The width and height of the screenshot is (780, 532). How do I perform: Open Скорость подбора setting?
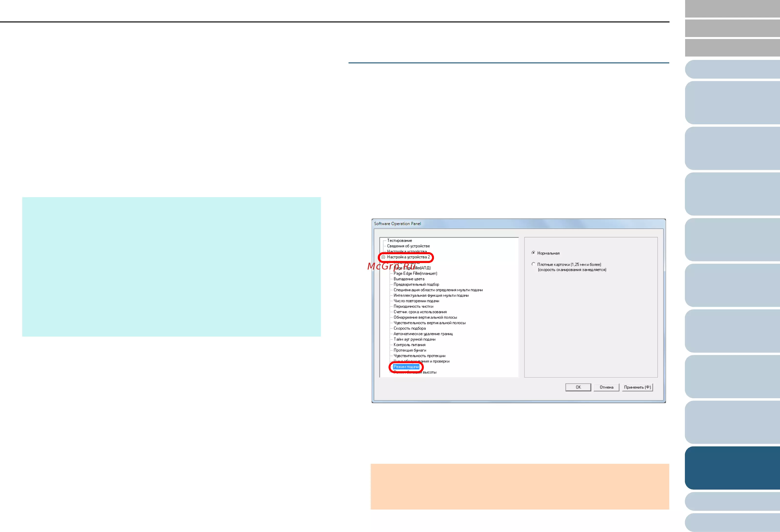pyautogui.click(x=410, y=329)
